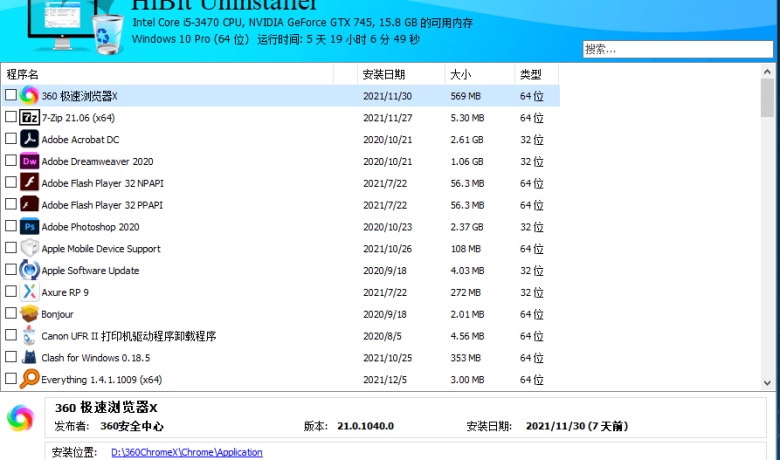Click the Axure RP 9 name text
This screenshot has height=460, width=780.
(x=65, y=292)
